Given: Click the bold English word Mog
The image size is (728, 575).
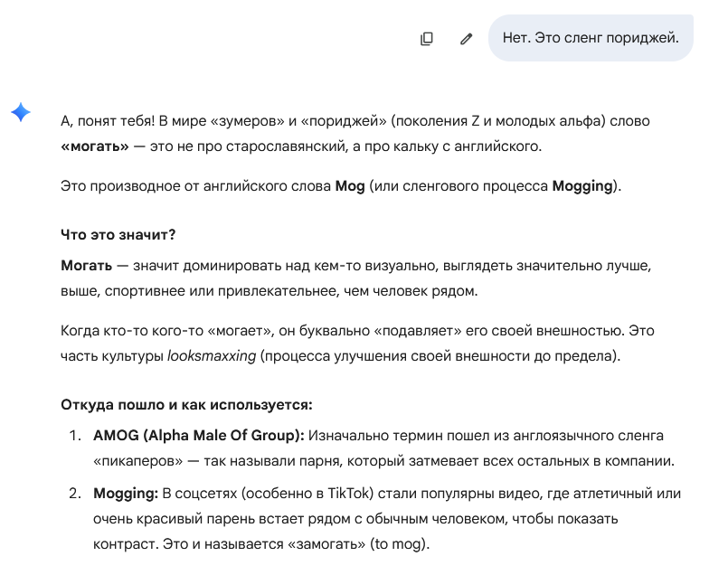Looking at the screenshot, I should 350,186.
